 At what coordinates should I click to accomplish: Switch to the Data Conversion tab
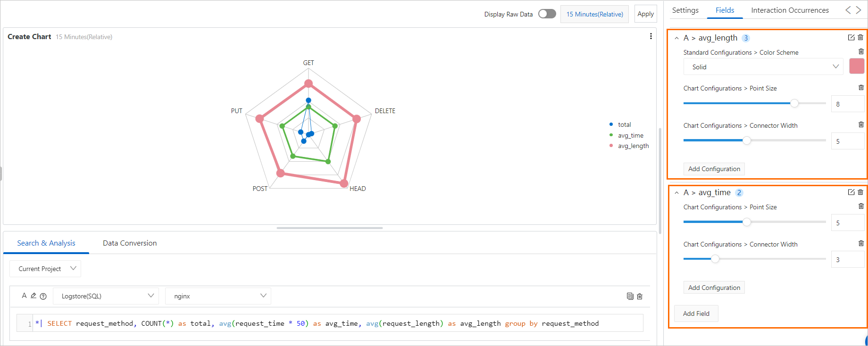pyautogui.click(x=129, y=243)
